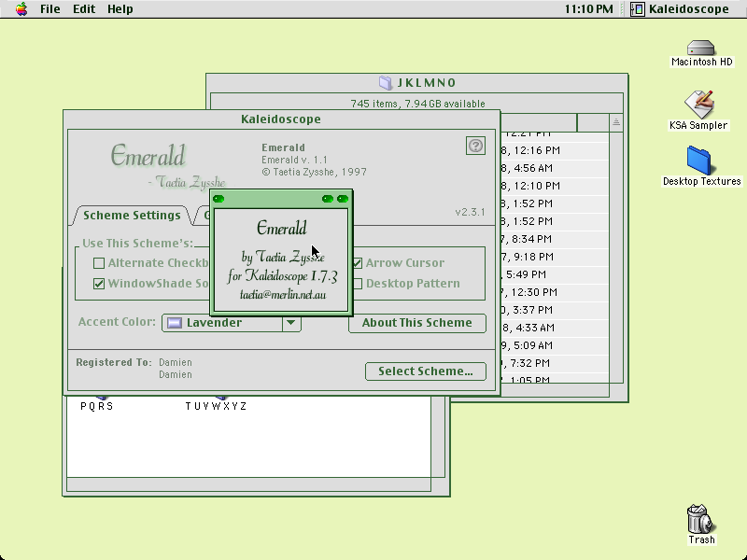Open the Apple menu
This screenshot has height=560, width=747.
21,8
